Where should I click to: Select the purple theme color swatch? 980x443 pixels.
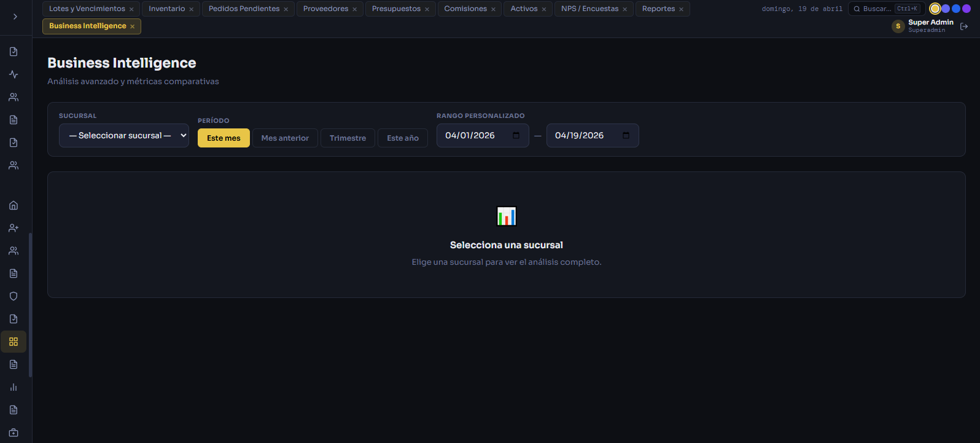pyautogui.click(x=966, y=9)
